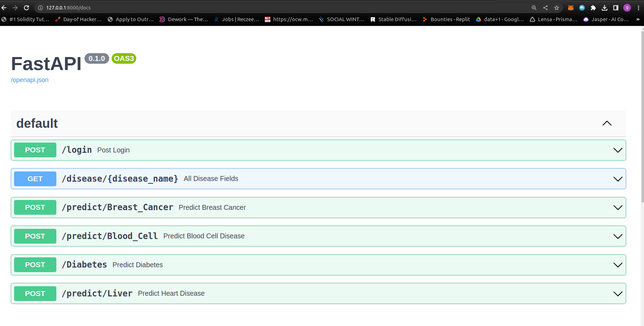Click the /predict/Liver path text

pyautogui.click(x=97, y=294)
